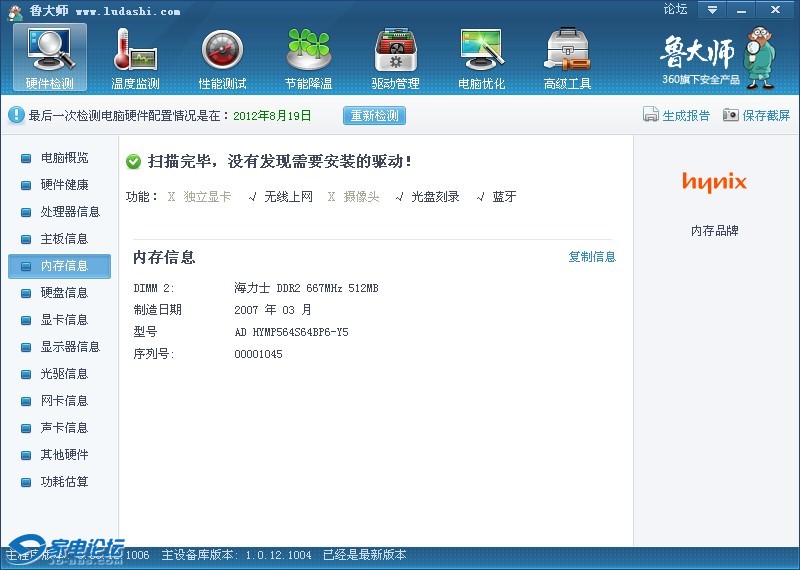Select 处理器信息 in the sidebar

click(70, 212)
